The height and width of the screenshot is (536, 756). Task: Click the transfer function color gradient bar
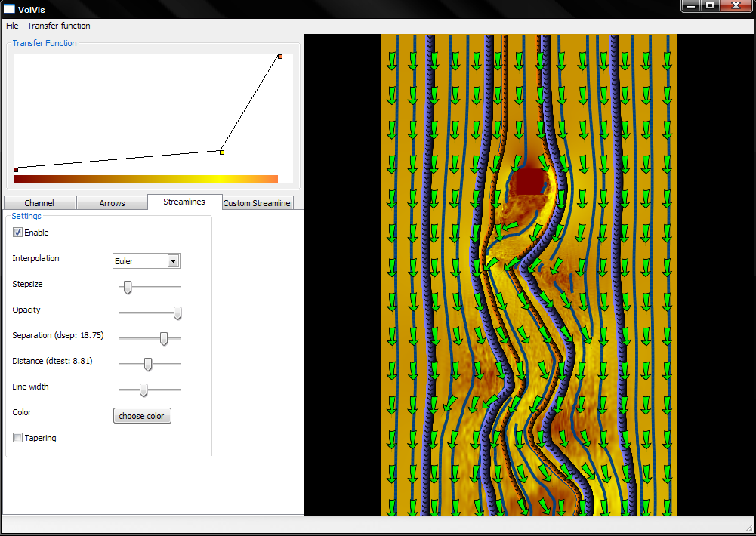tap(146, 179)
